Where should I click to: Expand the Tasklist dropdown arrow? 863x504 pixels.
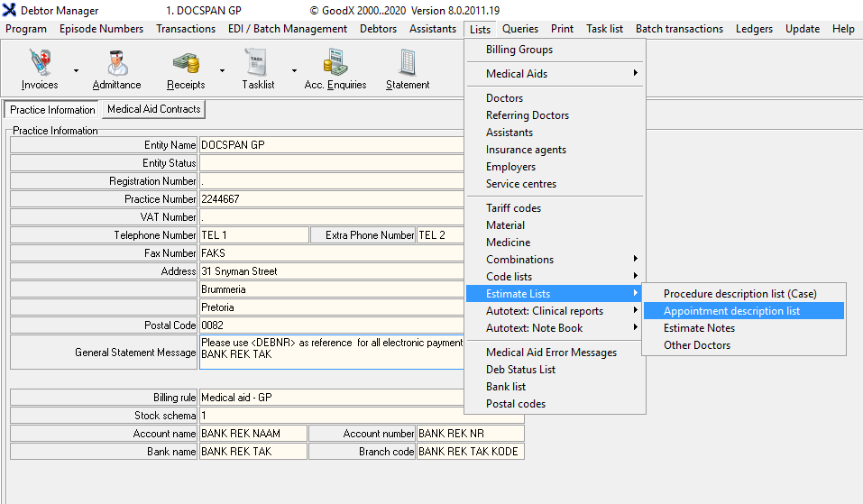click(x=294, y=69)
